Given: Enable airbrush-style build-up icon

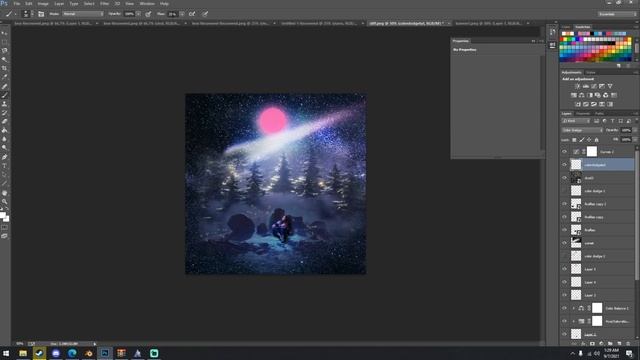Looking at the screenshot, I should 192,14.
